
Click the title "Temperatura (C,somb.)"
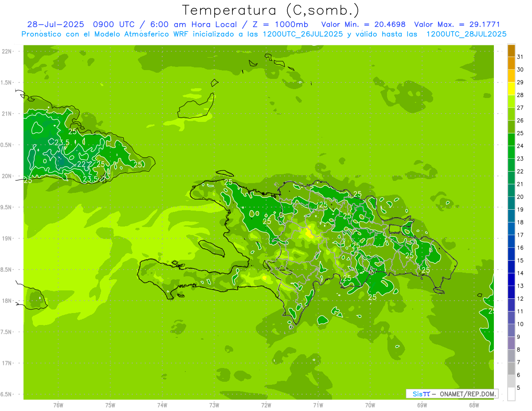point(271,11)
